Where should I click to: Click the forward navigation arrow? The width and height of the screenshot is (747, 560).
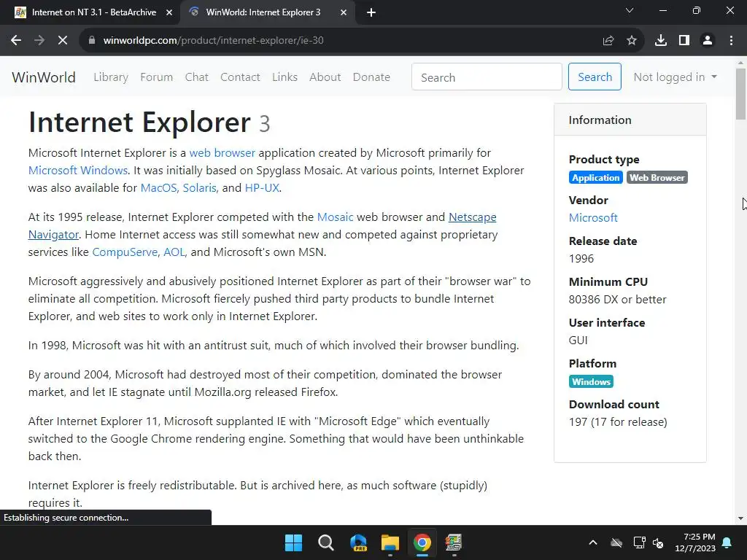click(39, 41)
